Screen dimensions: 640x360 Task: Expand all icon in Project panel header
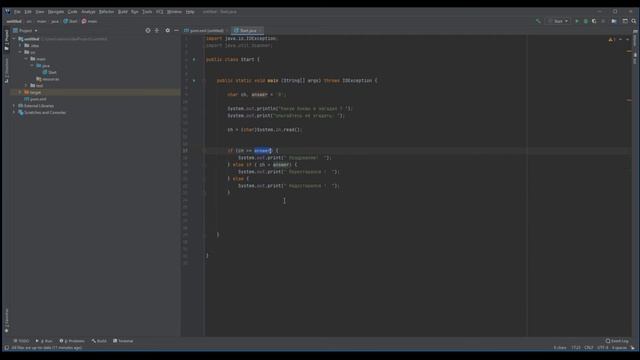point(157,31)
